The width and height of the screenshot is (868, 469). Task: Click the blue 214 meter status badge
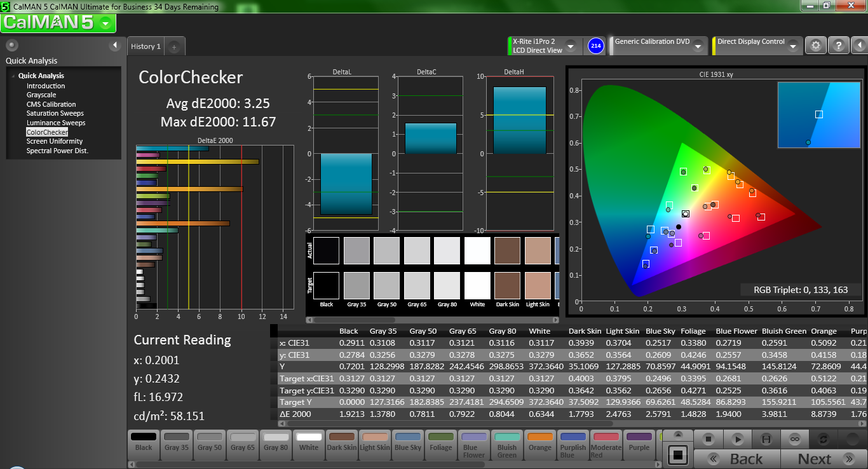click(595, 46)
